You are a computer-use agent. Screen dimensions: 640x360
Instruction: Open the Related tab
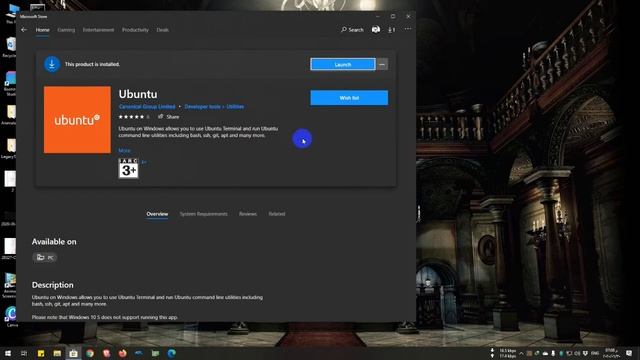point(277,214)
